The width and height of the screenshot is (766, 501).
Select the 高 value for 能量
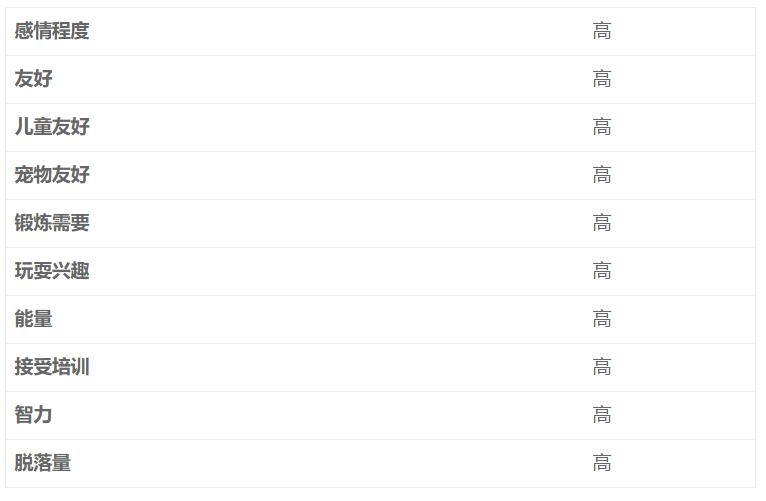602,319
